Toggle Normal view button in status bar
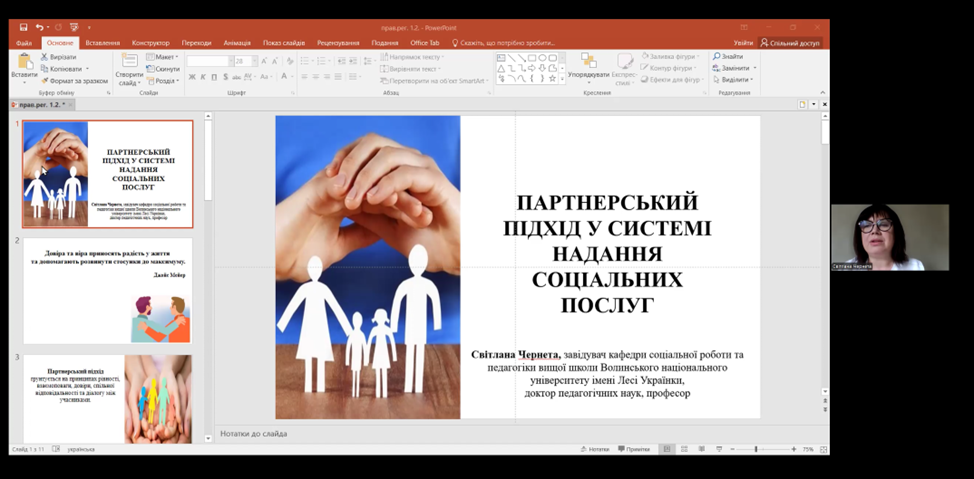 [667, 450]
